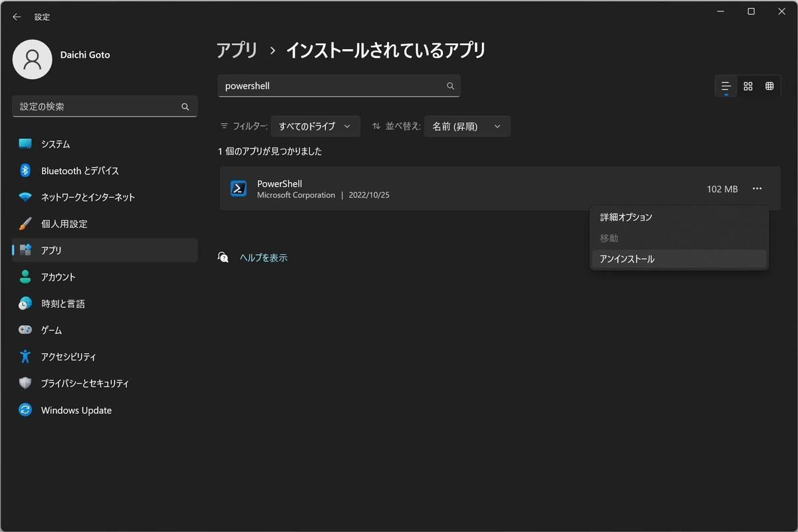Click the 1 個のアプリが見つかりました text

coord(270,152)
